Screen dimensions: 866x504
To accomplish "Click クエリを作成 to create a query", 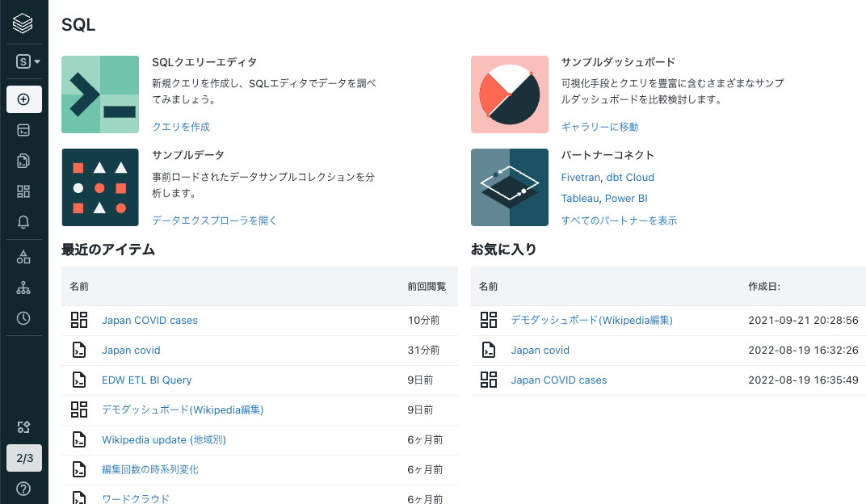I will (179, 127).
